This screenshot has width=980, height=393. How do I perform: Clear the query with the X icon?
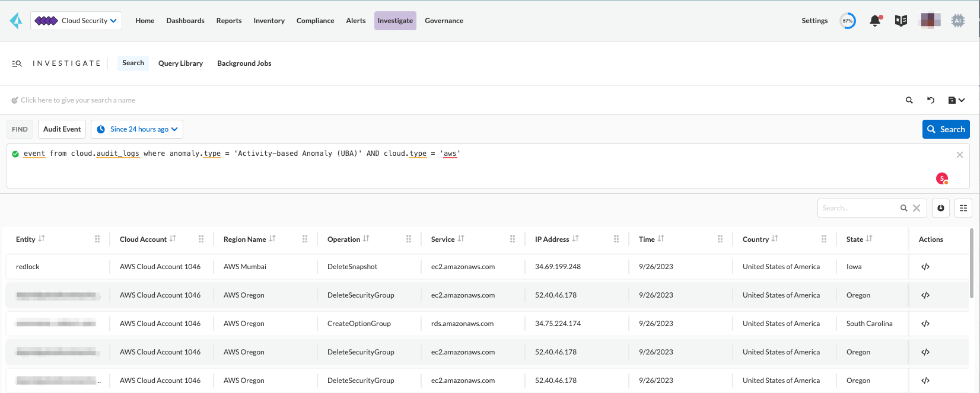coord(960,155)
